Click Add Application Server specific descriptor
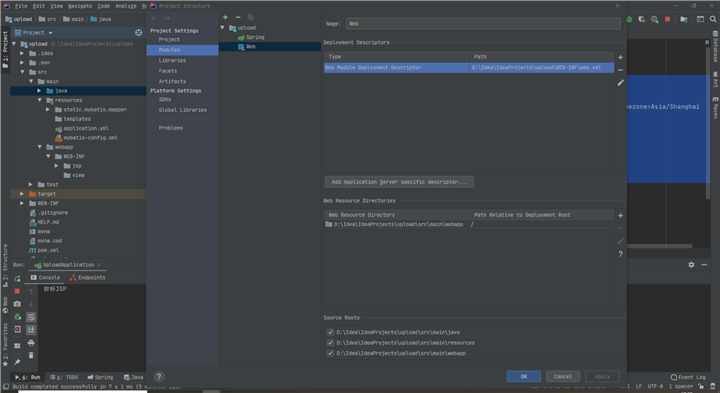720x393 pixels. 399,182
